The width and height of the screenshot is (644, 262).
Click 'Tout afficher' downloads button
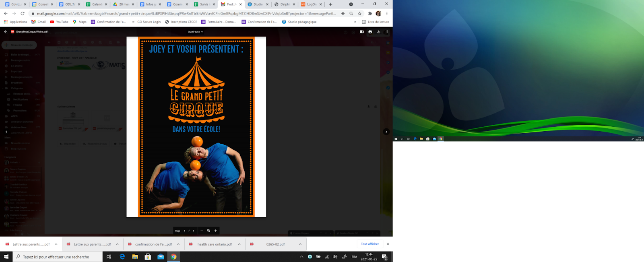[x=370, y=244]
